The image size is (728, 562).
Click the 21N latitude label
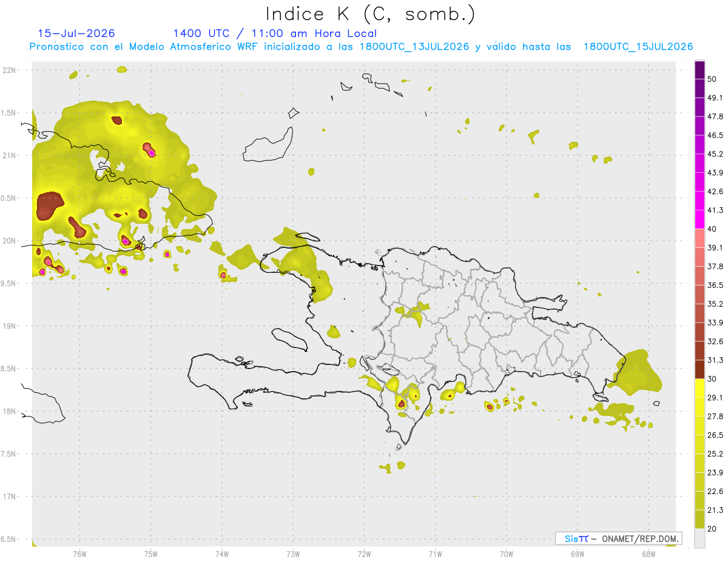9,155
